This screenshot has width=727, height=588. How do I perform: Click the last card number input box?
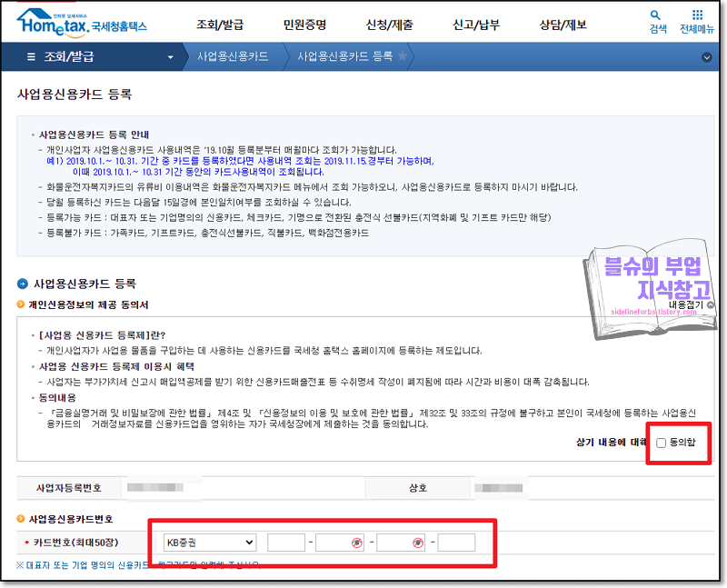(457, 542)
